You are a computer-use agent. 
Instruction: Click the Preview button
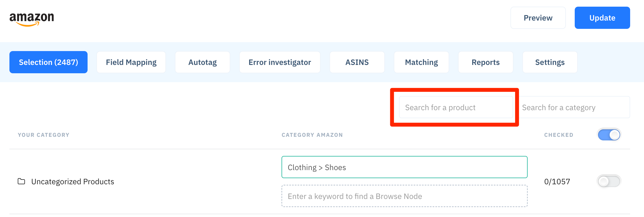538,18
